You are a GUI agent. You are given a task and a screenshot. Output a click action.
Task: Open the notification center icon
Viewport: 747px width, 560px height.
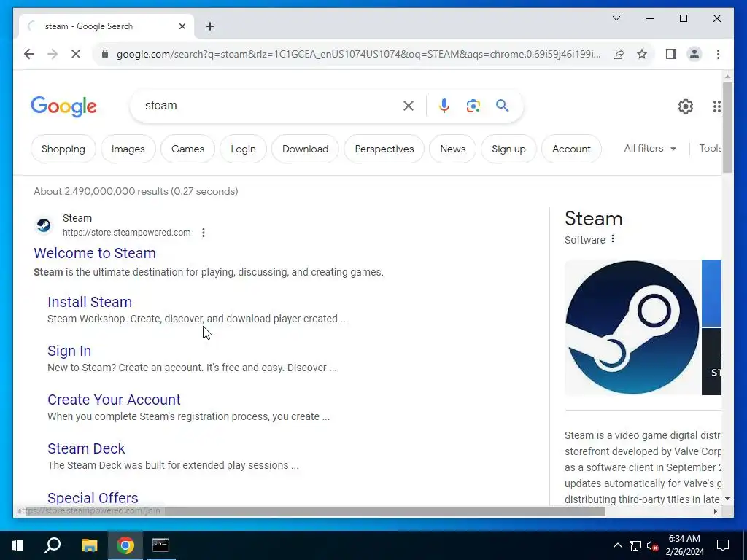[723, 545]
